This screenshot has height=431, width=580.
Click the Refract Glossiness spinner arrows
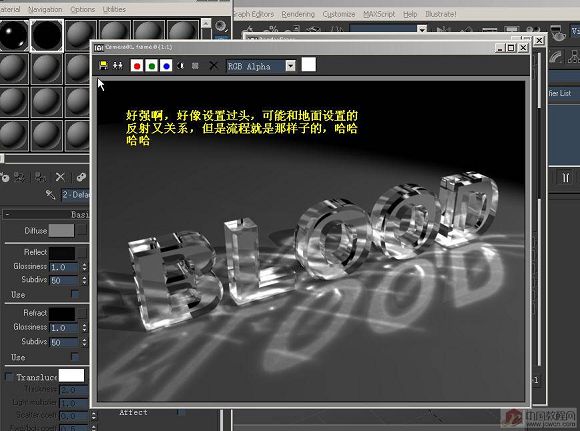(84, 327)
